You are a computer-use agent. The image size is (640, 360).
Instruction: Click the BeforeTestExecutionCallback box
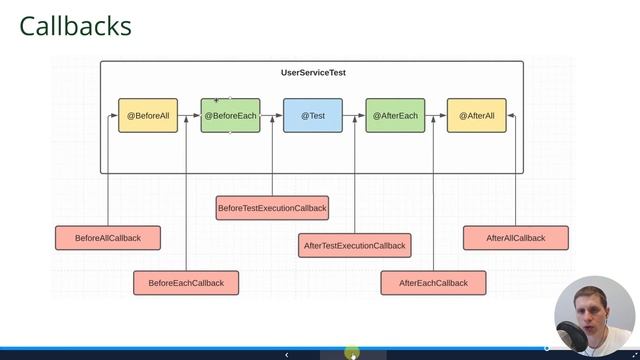272,208
